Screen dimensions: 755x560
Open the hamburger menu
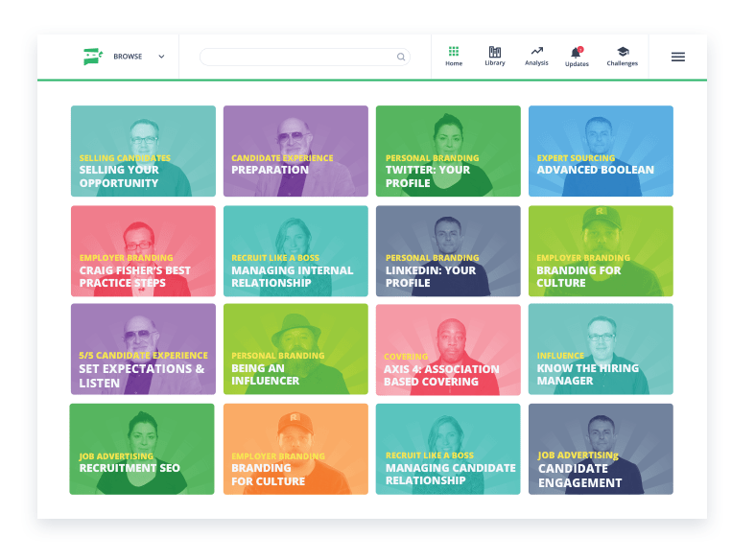[x=678, y=57]
